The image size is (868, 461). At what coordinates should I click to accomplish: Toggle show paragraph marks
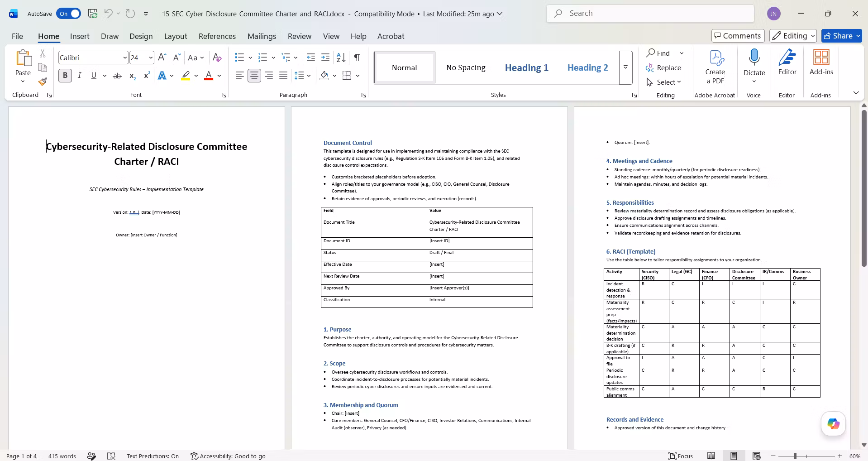(357, 58)
